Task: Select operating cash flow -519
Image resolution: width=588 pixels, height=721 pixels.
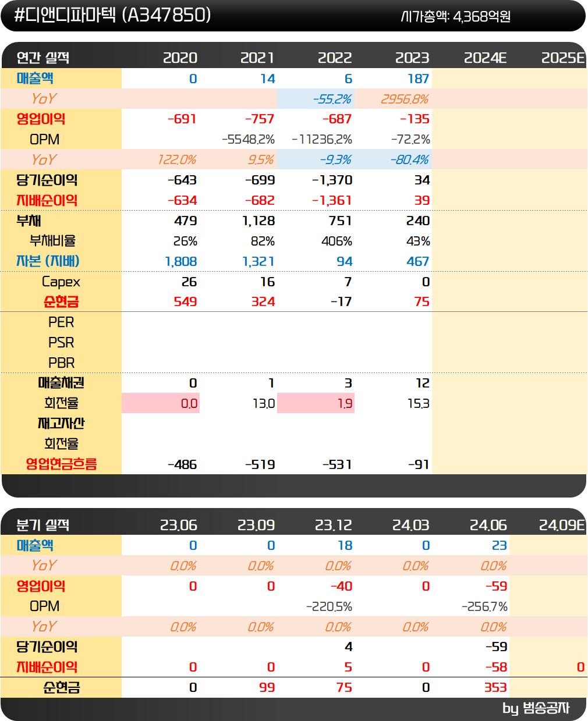Action: (x=260, y=465)
